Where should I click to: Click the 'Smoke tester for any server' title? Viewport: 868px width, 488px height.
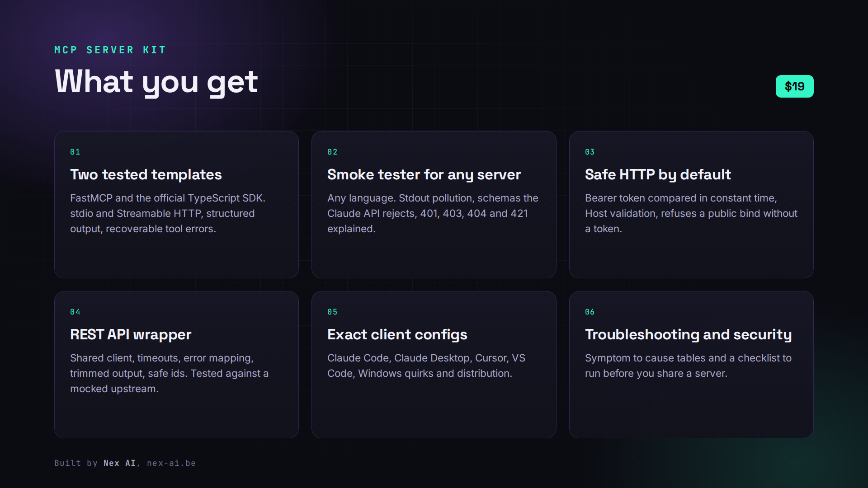424,174
